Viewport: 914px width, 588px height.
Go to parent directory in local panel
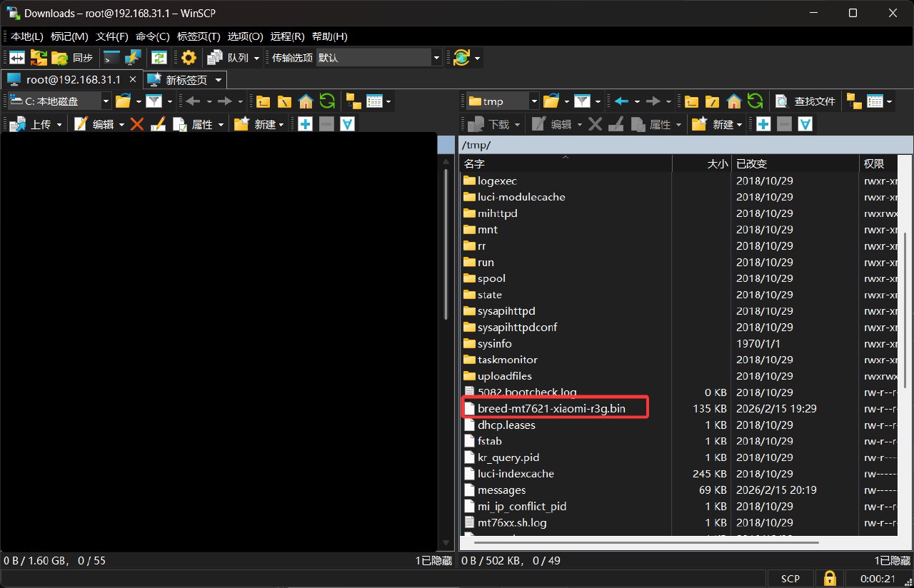[263, 101]
